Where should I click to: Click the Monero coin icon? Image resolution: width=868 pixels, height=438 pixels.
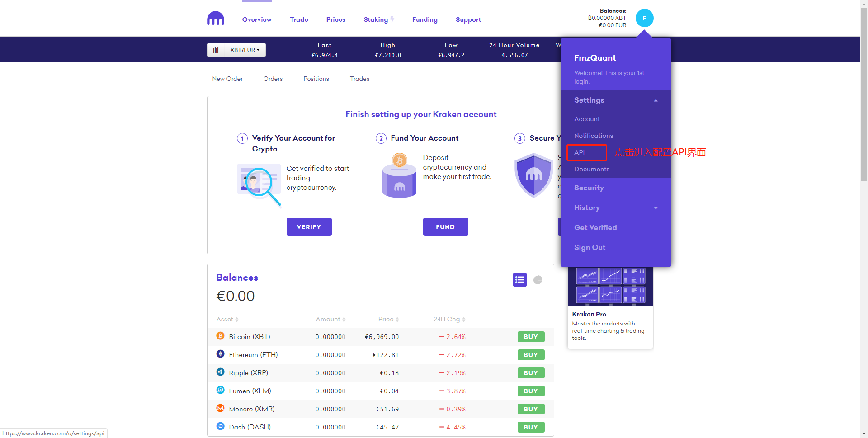pos(220,408)
